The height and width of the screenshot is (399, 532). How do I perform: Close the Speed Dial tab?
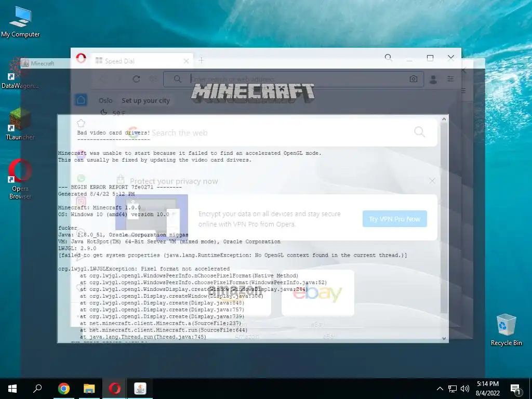tap(186, 61)
